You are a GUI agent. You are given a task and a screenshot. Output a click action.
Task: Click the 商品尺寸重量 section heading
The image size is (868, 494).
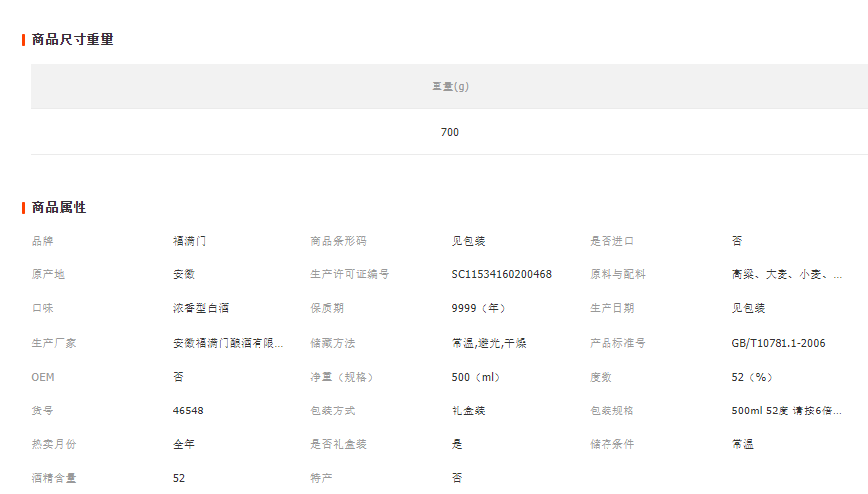73,40
